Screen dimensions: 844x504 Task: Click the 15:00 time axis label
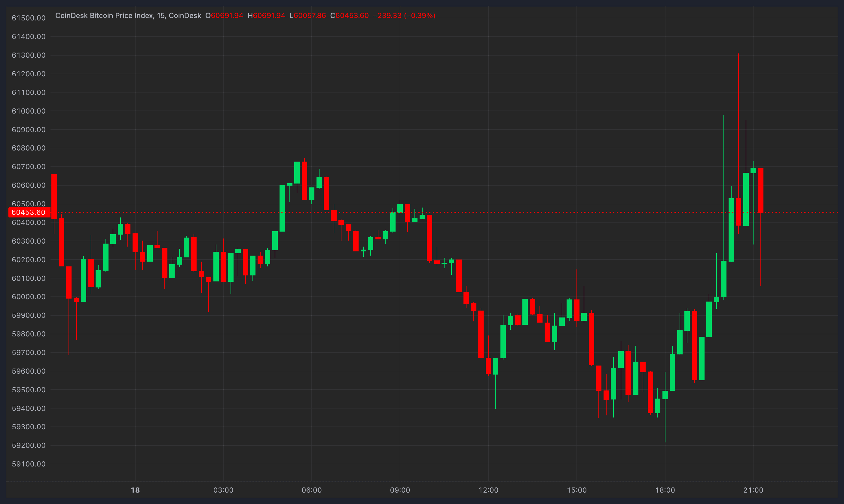click(x=576, y=490)
